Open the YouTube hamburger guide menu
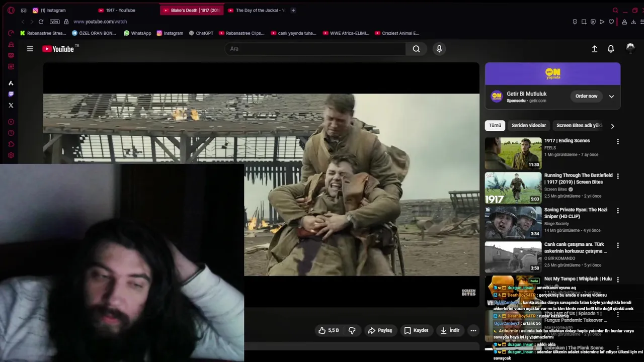Image resolution: width=644 pixels, height=362 pixels. (30, 49)
